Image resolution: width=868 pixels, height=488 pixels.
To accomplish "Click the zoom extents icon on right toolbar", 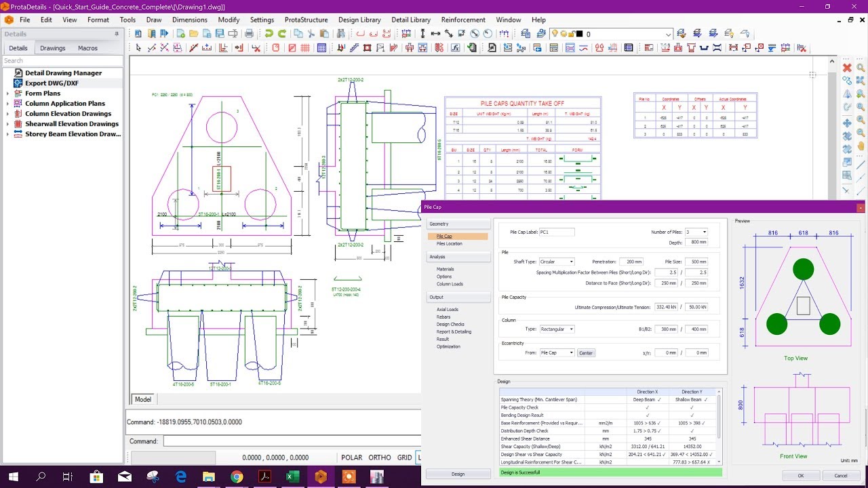I will [x=861, y=80].
